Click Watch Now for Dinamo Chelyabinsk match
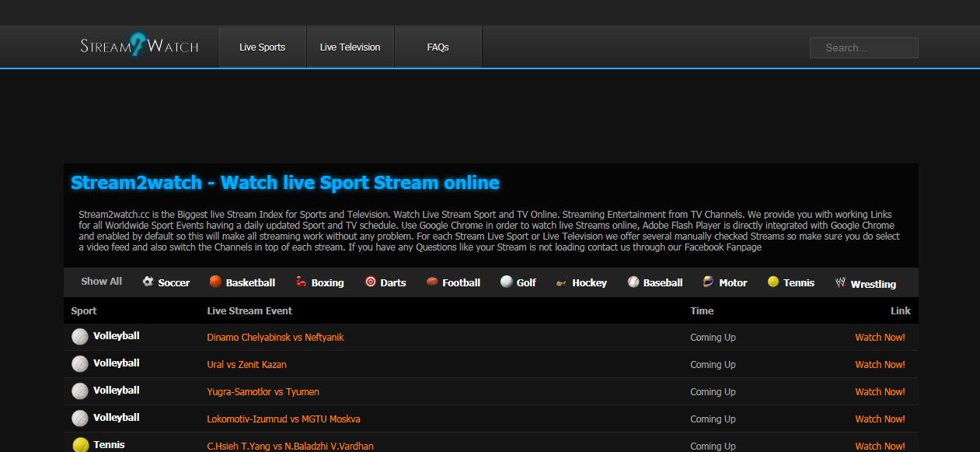Viewport: 980px width, 452px height. click(x=880, y=337)
